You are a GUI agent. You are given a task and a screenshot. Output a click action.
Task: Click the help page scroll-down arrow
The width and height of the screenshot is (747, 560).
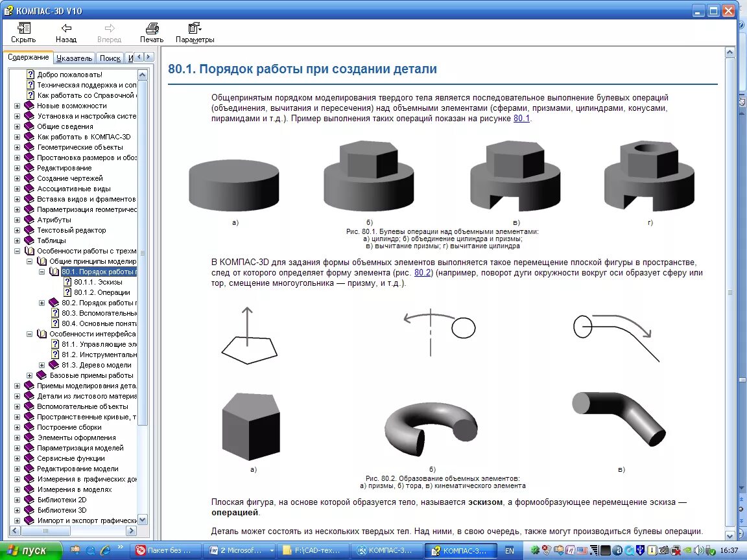click(x=730, y=535)
